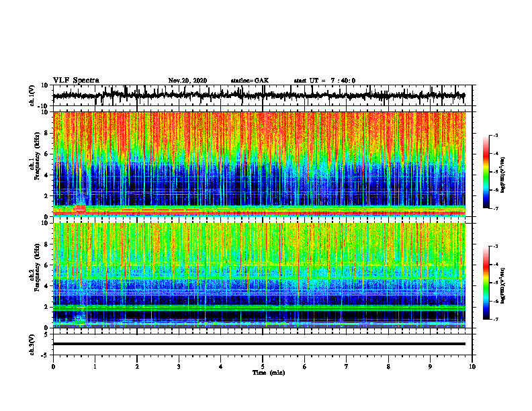Click the ch.1 "Frequency (kHz)" axis label
Screen dimensions: 532x411
pyautogui.click(x=37, y=156)
